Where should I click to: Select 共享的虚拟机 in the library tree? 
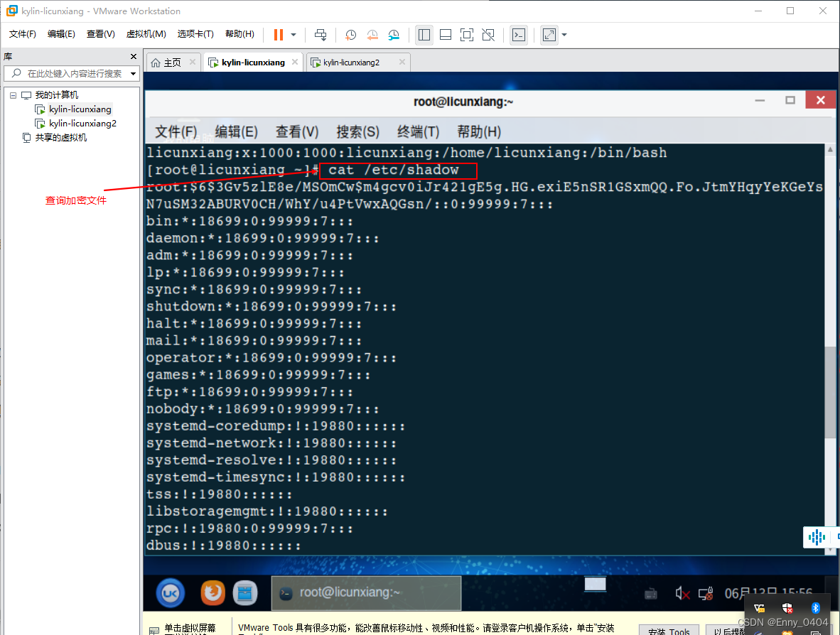point(60,138)
